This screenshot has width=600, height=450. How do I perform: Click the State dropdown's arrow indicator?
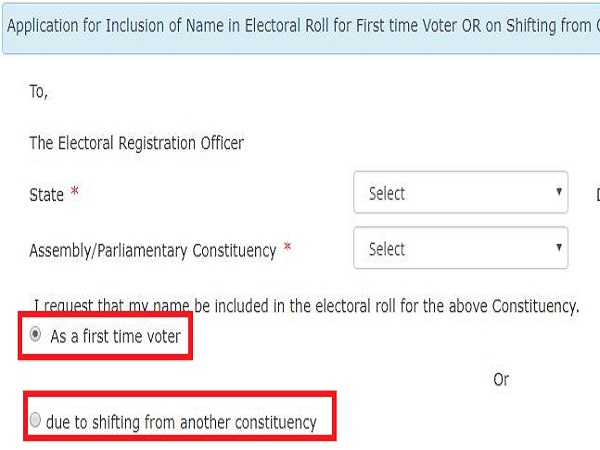click(559, 193)
